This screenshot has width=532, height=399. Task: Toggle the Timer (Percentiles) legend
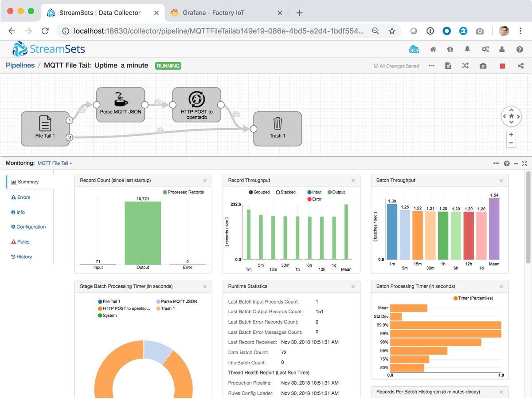pyautogui.click(x=473, y=298)
